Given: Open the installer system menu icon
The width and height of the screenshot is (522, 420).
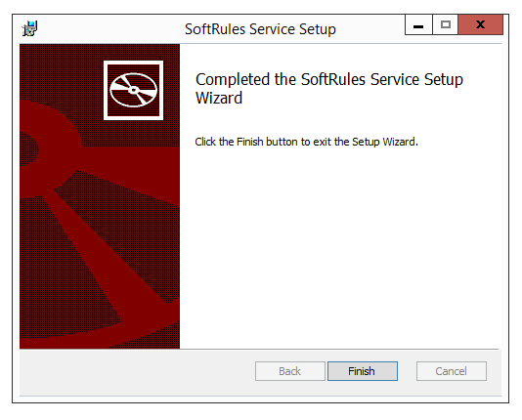Looking at the screenshot, I should [29, 28].
